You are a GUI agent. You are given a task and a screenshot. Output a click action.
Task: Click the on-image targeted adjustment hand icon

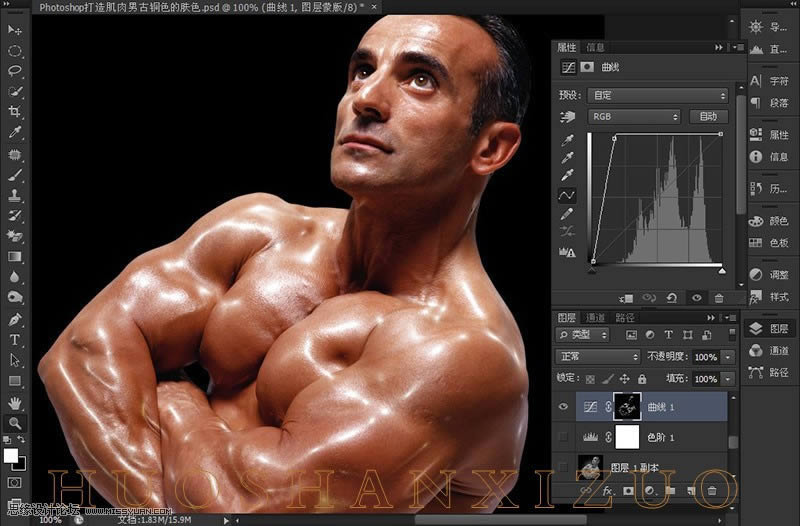(566, 117)
